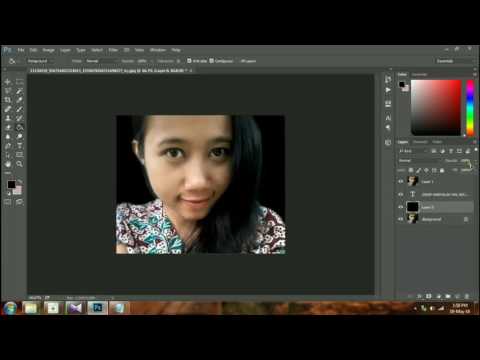
Task: Open the tool preset picker in options bar
Action: (13, 61)
